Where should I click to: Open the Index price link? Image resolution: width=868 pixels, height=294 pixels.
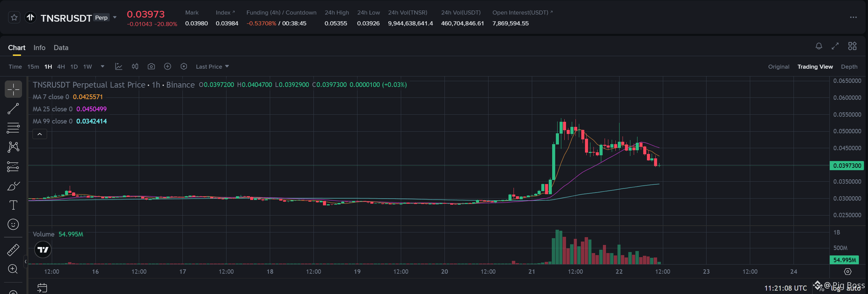point(225,13)
